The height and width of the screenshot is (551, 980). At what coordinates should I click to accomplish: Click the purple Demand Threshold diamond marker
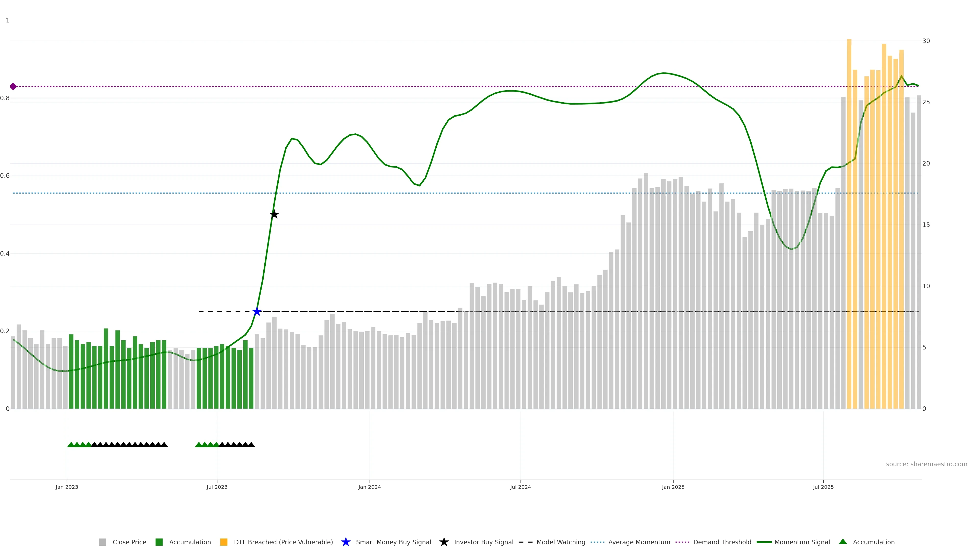(x=13, y=86)
